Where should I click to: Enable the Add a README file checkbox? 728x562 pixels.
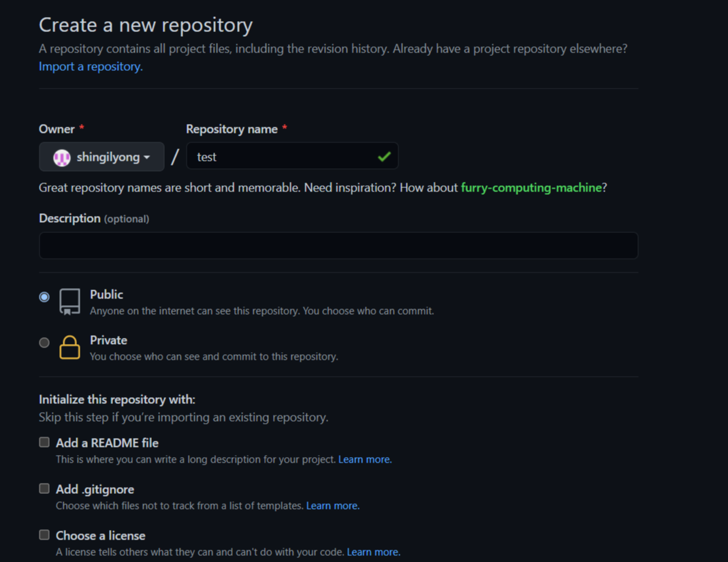[44, 442]
